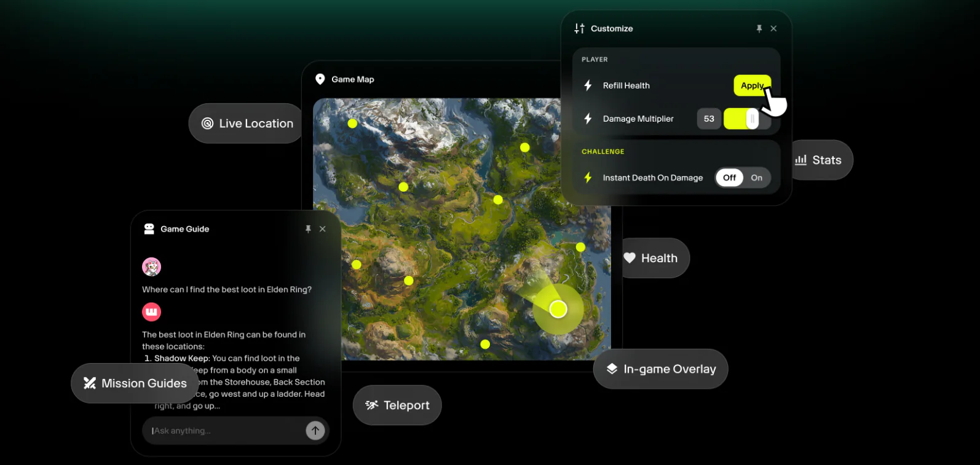Select the Teleport feature pill
980x465 pixels.
[397, 405]
